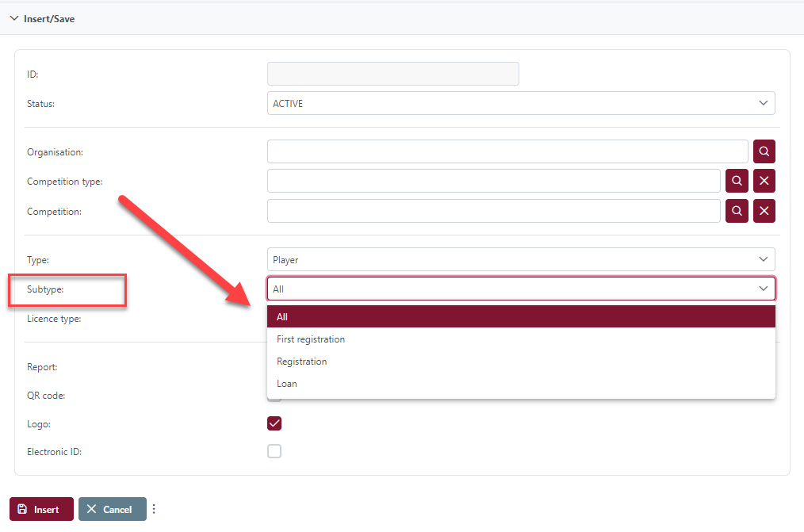Viewport: 804px width, 532px height.
Task: Clear the Competition field with X icon
Action: [x=764, y=211]
